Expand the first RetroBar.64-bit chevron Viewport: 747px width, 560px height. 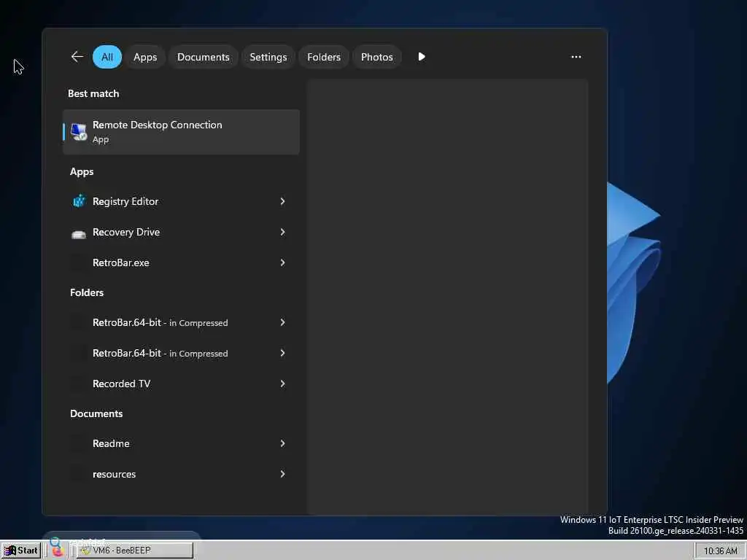(282, 322)
